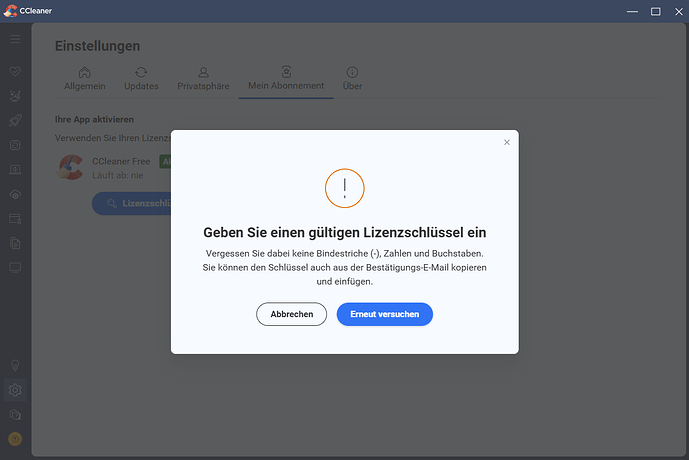The image size is (689, 460).
Task: Switch to the Allgemein tab
Action: 85,79
